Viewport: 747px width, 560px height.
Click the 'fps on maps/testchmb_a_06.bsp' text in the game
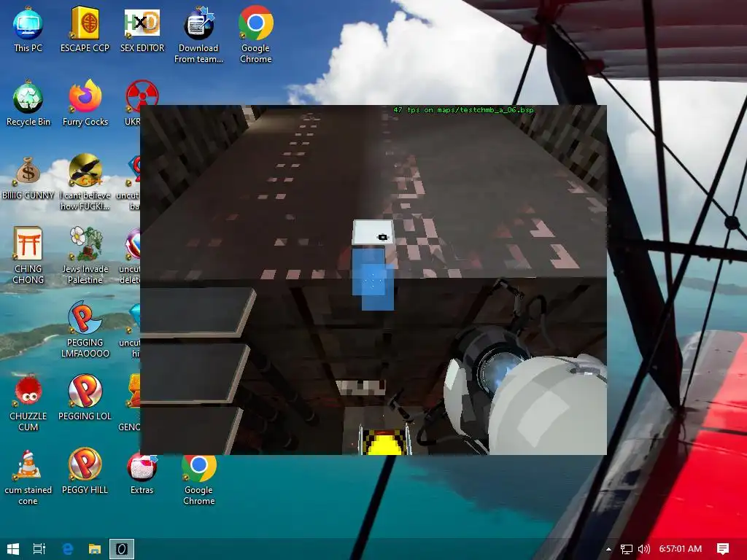coord(471,110)
